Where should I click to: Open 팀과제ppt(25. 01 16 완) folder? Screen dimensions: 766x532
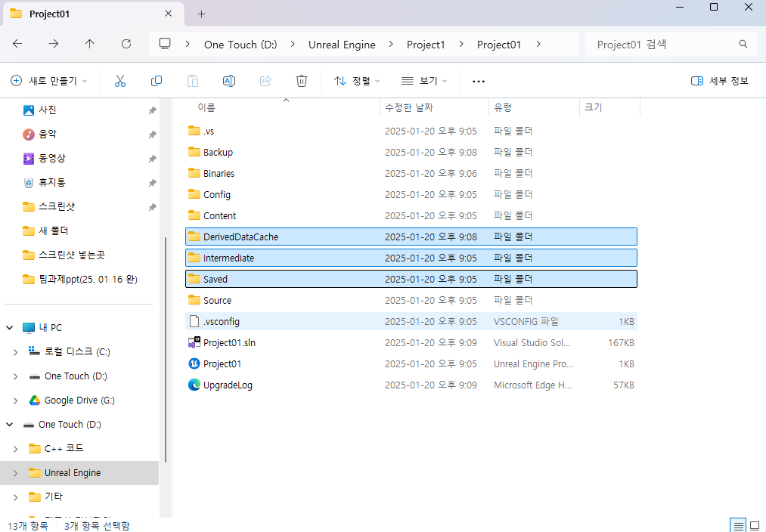point(81,279)
